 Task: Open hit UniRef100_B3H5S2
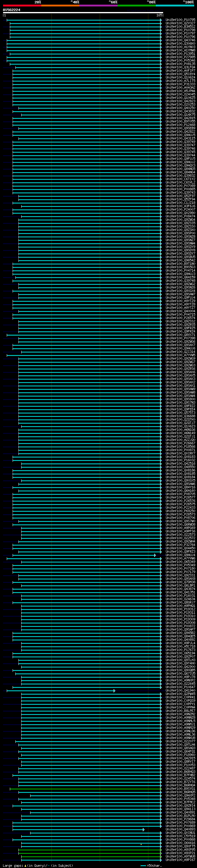[180, 26]
